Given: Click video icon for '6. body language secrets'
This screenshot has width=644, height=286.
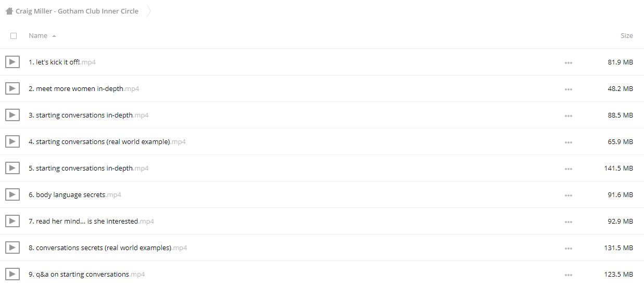Looking at the screenshot, I should click(x=12, y=194).
